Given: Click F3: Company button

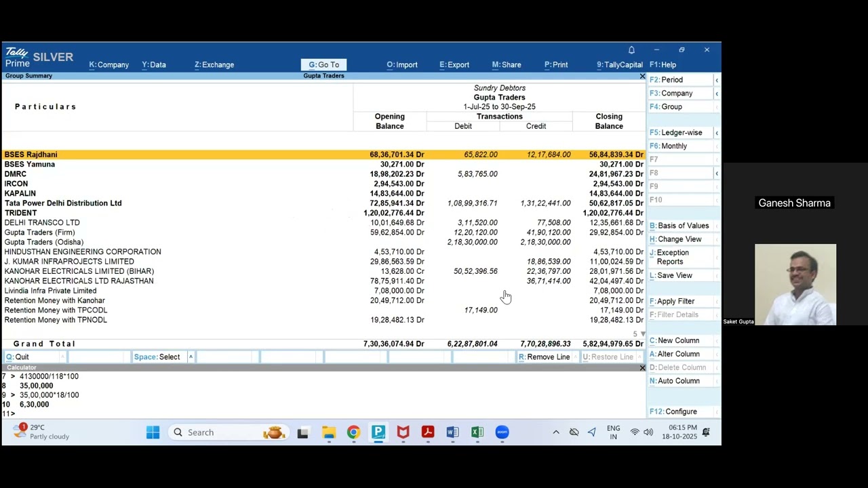Looking at the screenshot, I should pos(679,94).
